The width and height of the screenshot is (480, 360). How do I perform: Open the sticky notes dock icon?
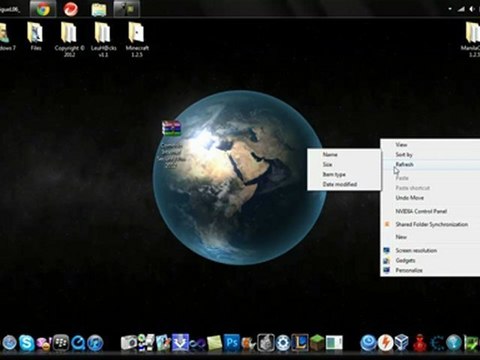pyautogui.click(x=214, y=343)
